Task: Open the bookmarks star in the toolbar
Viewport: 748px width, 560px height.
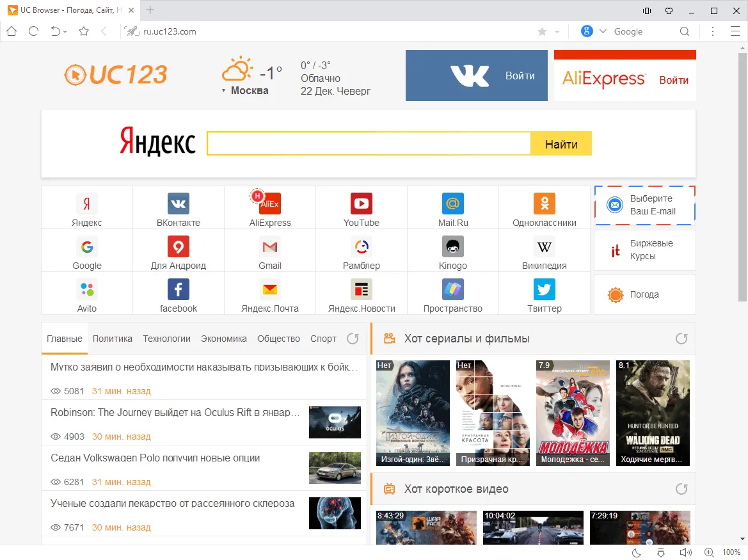Action: coord(84,31)
